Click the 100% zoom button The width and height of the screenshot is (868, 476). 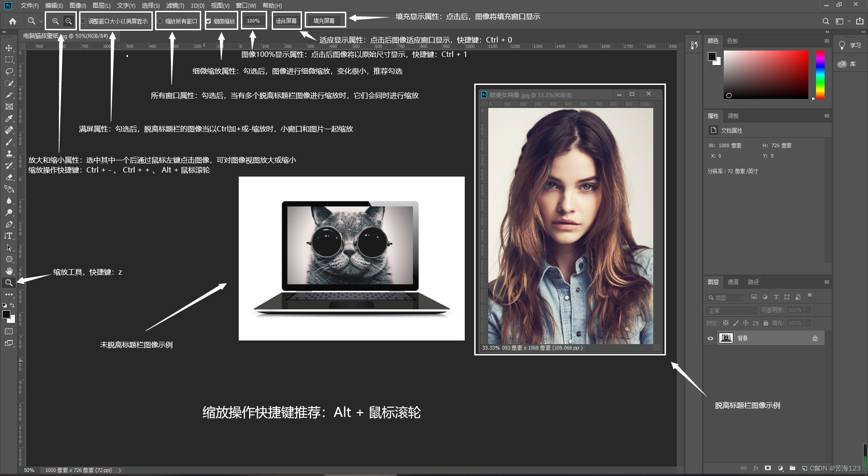(x=254, y=21)
